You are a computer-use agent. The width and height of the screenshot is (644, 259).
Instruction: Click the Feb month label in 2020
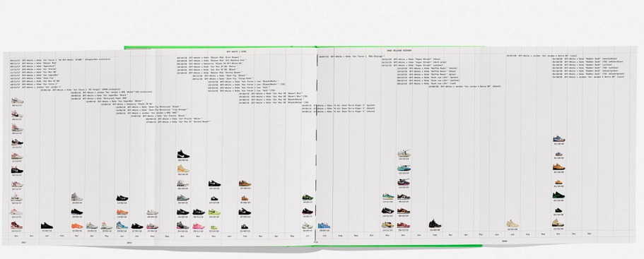pos(435,235)
